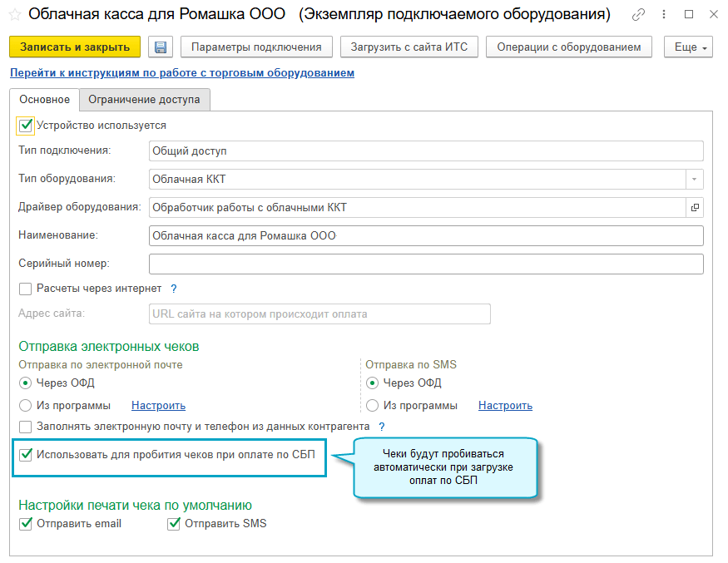Click Загрузить с сайта ИТС
728x563 pixels.
(x=409, y=47)
